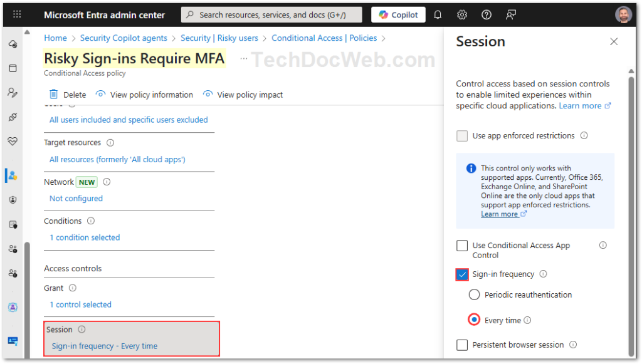Open Conditional Access | Policies breadcrumb
This screenshot has height=364, width=642.
coord(324,38)
